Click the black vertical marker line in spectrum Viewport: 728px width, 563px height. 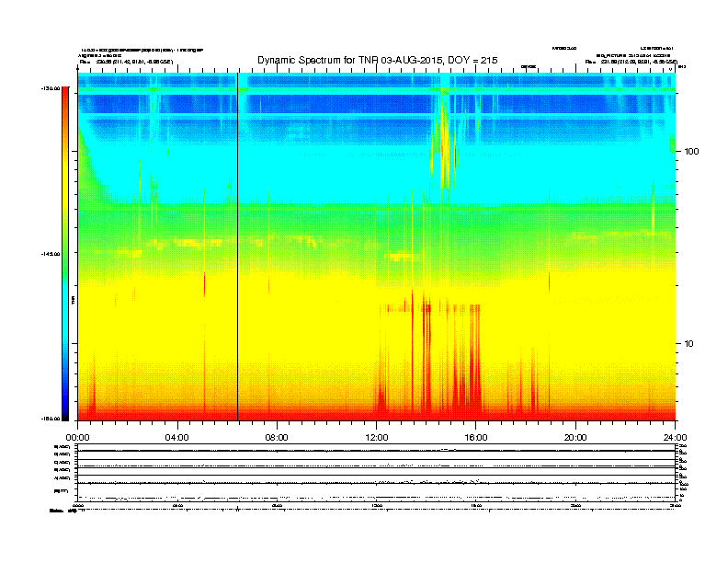pos(238,247)
